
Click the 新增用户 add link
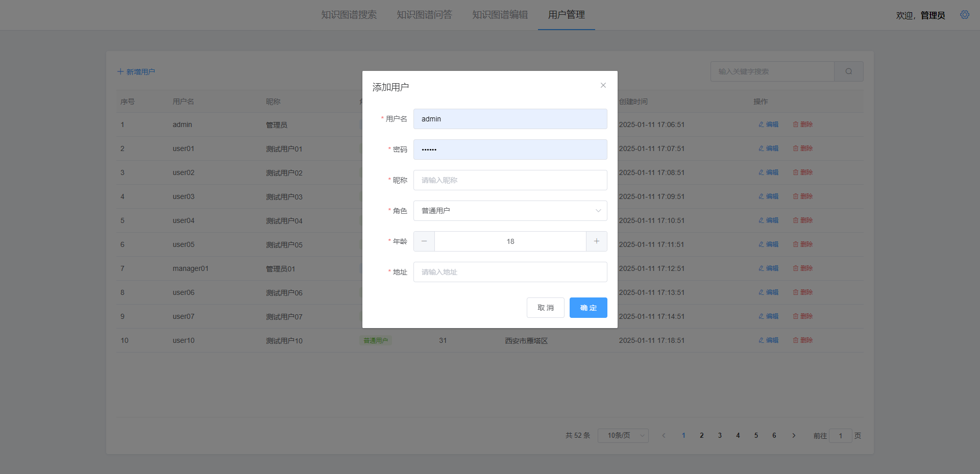tap(136, 72)
